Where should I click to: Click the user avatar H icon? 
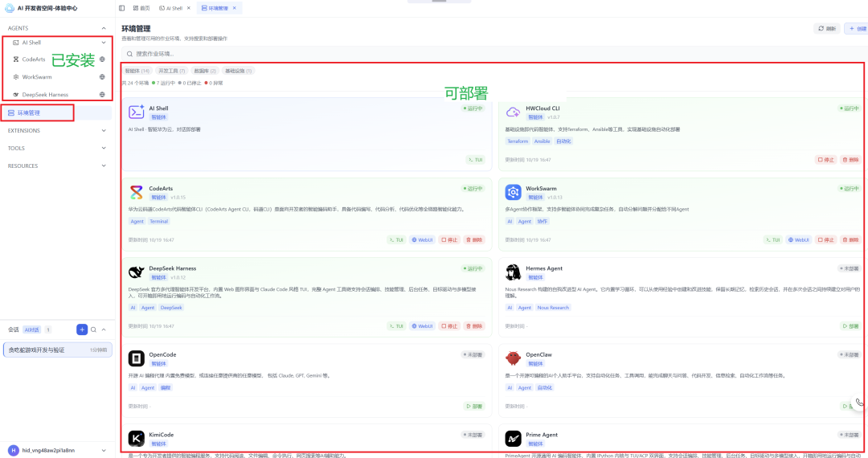[x=14, y=450]
